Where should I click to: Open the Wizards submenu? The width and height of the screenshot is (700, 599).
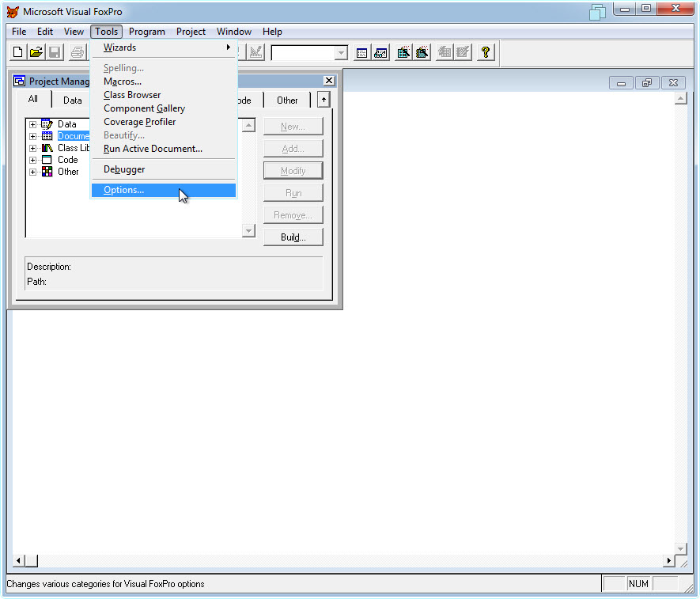164,47
